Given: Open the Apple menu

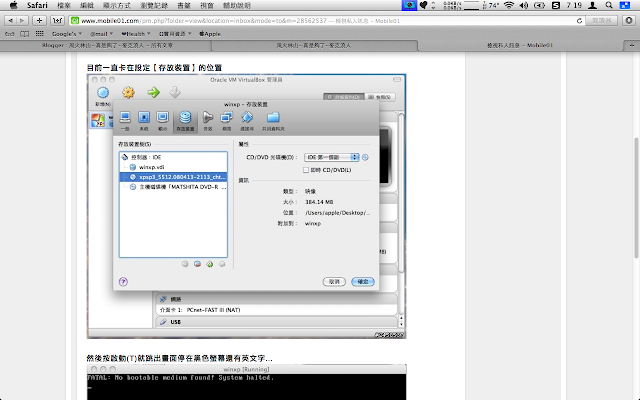Looking at the screenshot, I should point(13,5).
